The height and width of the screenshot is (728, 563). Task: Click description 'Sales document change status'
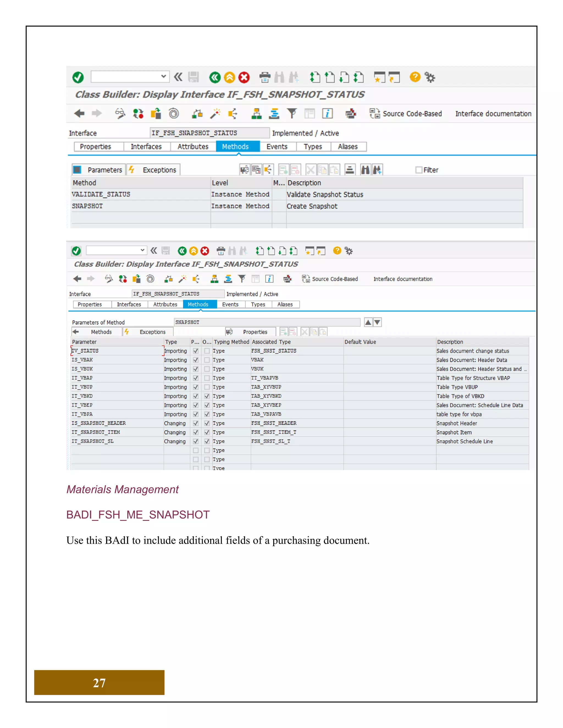(x=473, y=351)
